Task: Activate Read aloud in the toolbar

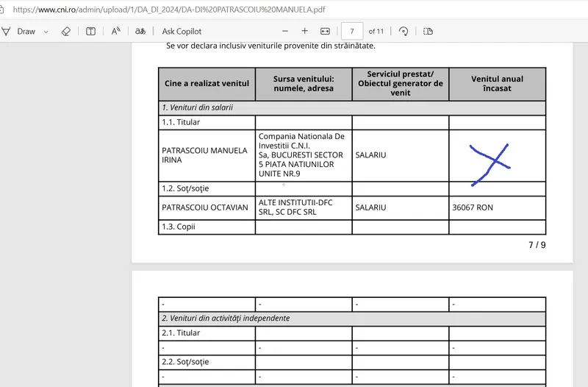Action: [x=116, y=32]
